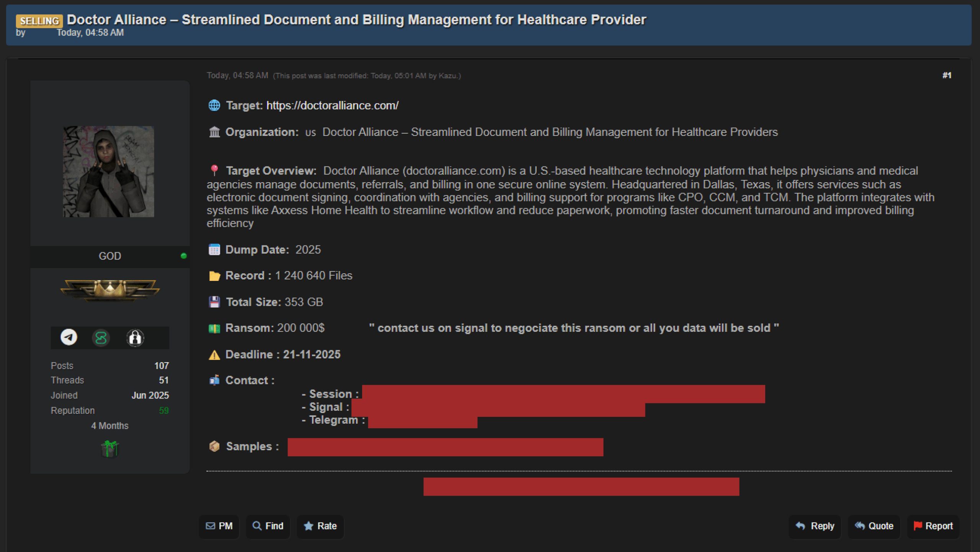Click the Total Size value 353 GB
980x552 pixels.
point(304,302)
